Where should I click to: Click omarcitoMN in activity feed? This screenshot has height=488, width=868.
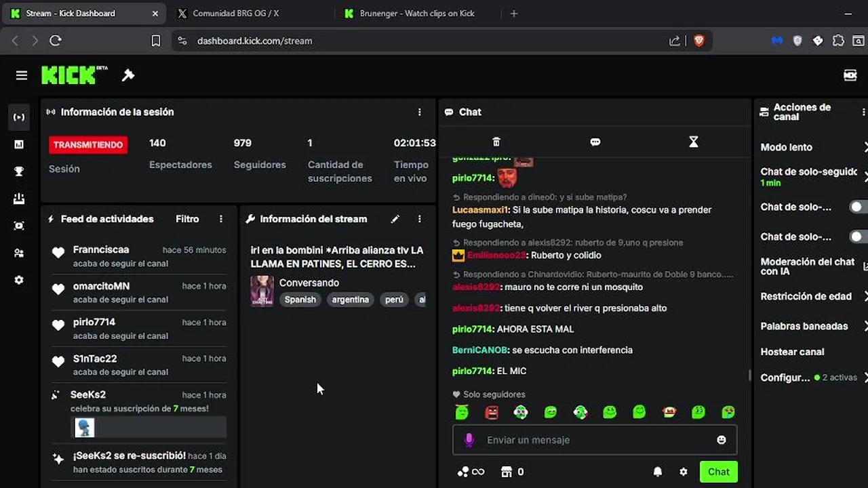(101, 286)
